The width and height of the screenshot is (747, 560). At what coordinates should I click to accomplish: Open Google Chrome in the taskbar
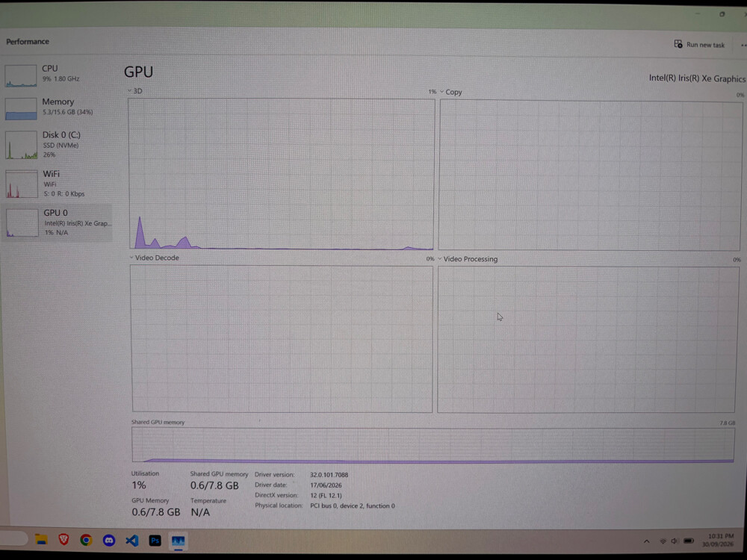86,540
